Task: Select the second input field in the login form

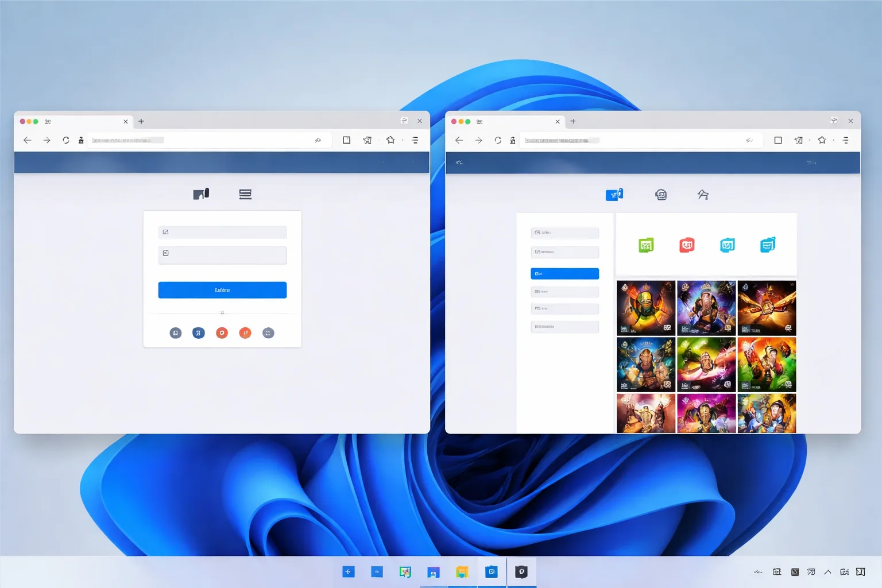Action: coord(222,255)
